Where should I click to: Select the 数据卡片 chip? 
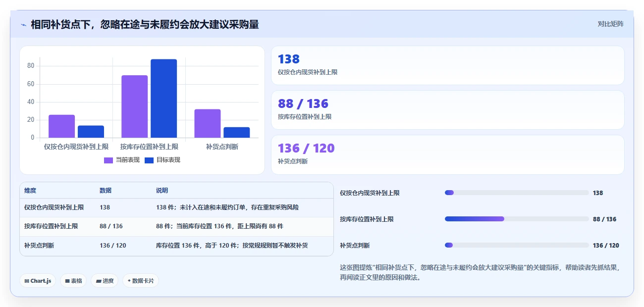click(141, 281)
